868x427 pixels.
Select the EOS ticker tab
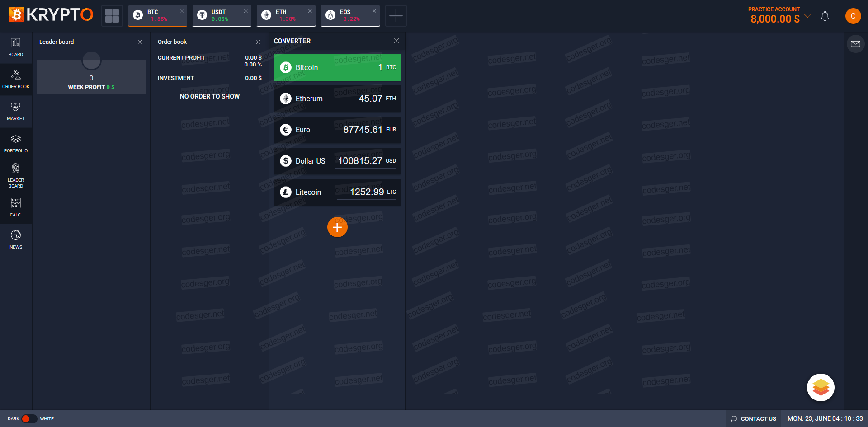point(350,16)
